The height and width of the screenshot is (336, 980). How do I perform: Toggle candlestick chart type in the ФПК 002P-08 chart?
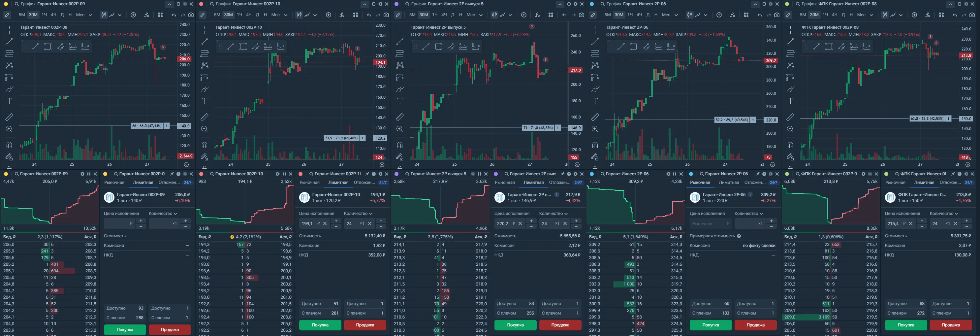pyautogui.click(x=885, y=15)
